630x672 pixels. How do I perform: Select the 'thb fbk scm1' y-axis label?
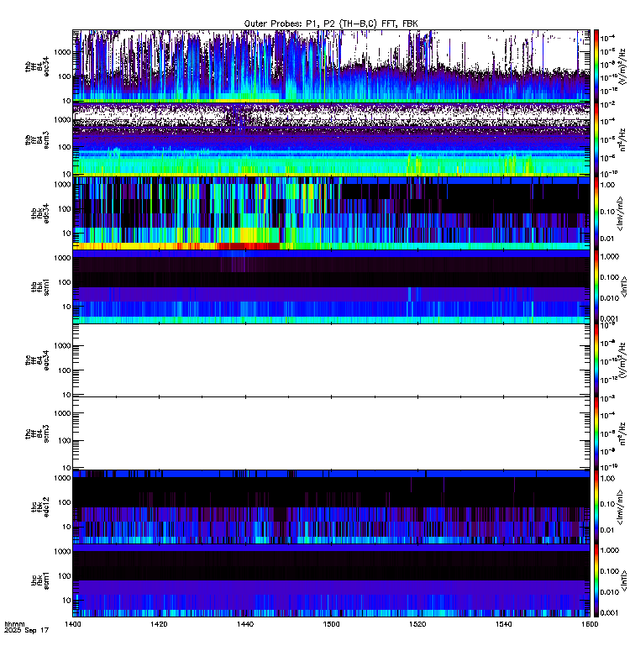coord(39,286)
